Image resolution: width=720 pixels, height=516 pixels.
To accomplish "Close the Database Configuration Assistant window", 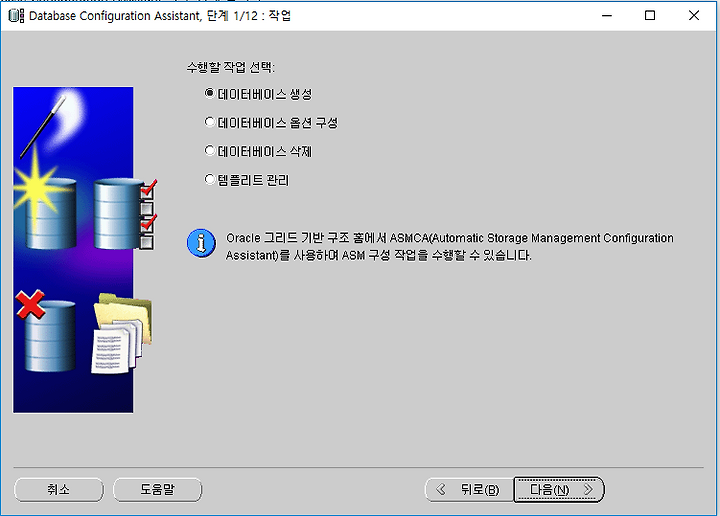I will coord(694,16).
